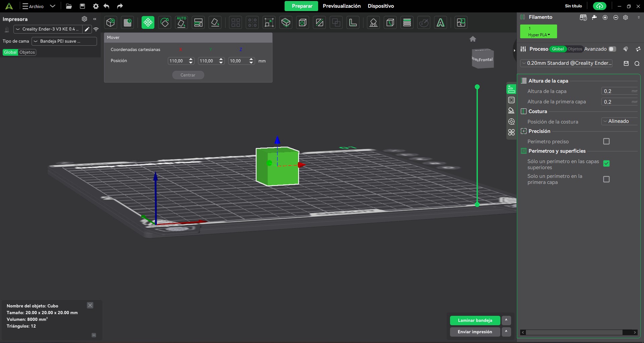Click the Auto orient tool icon
644x343 pixels.
(x=181, y=22)
